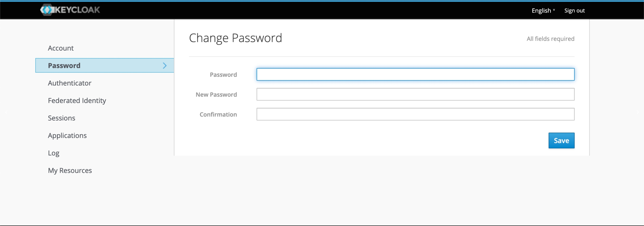The width and height of the screenshot is (644, 226).
Task: Click the Change Password heading
Action: coord(235,38)
